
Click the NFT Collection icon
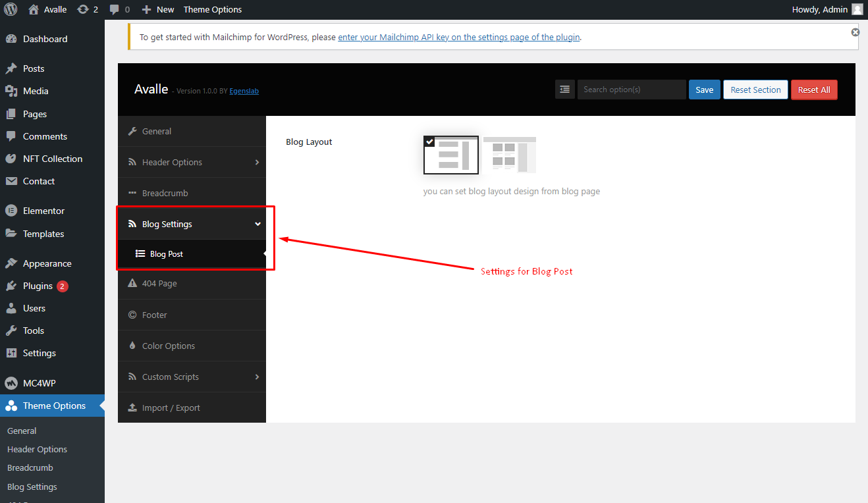pos(11,159)
